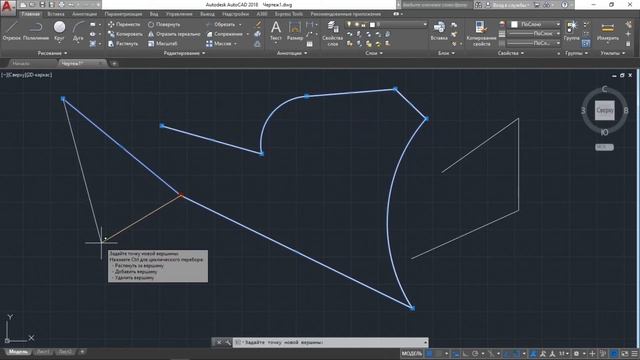The height and width of the screenshot is (360, 640).
Task: Choose Удалить вершину in grip menu
Action: (135, 278)
